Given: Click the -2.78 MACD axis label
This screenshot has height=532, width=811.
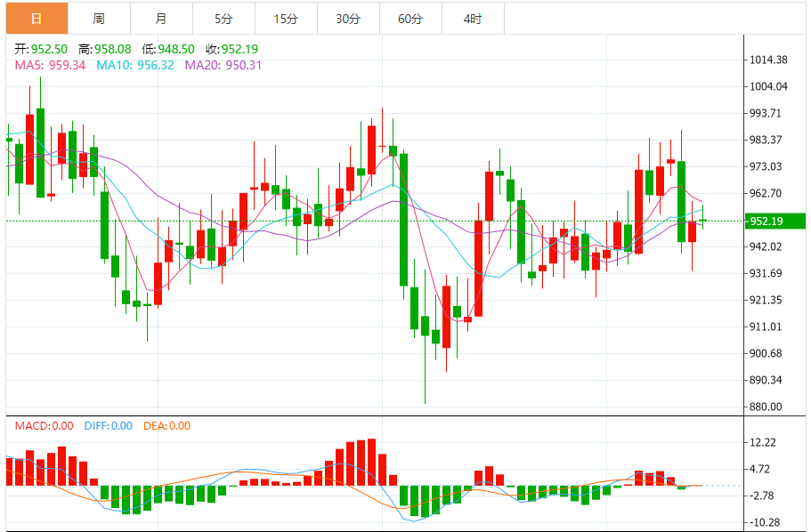Looking at the screenshot, I should [x=762, y=496].
